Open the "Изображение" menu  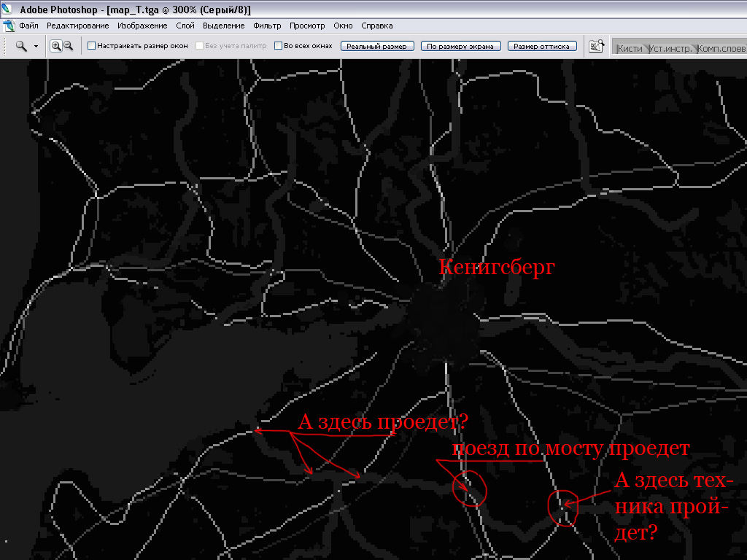click(142, 26)
